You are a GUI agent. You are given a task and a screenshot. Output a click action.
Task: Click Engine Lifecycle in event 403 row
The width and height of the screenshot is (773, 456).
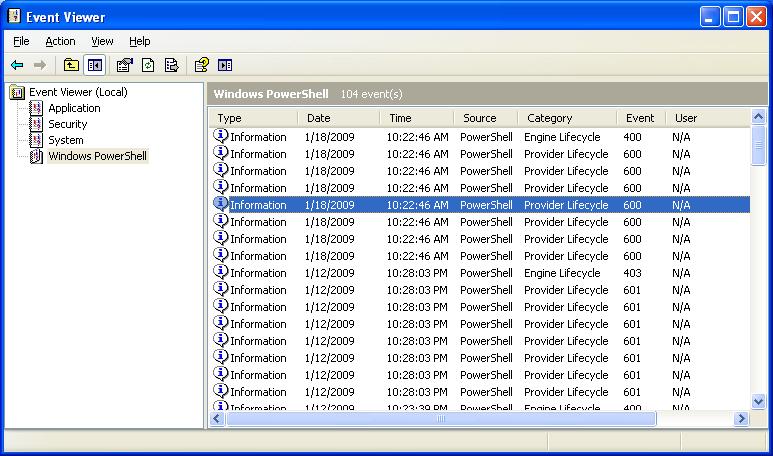pos(562,273)
